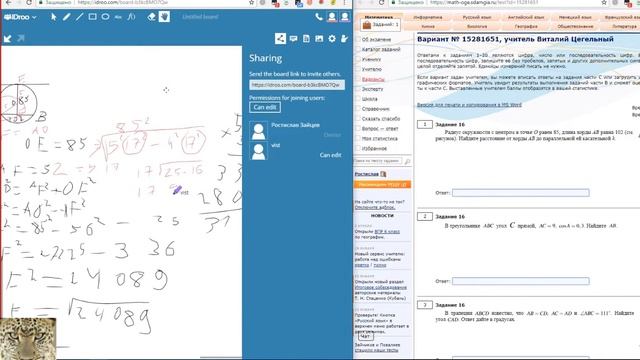Select the formula tool in IDroo
Screen dimensions: 640x360
(x=131, y=17)
